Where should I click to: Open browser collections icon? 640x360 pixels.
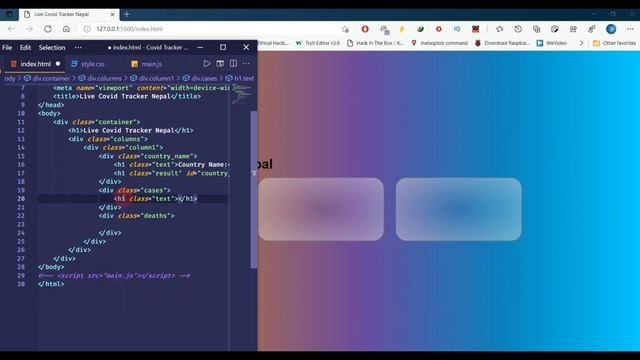click(536, 29)
